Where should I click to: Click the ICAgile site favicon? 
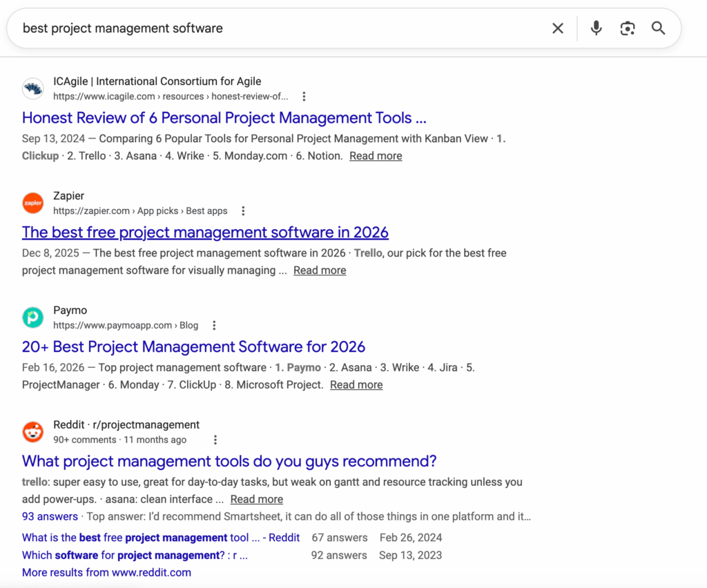click(33, 88)
